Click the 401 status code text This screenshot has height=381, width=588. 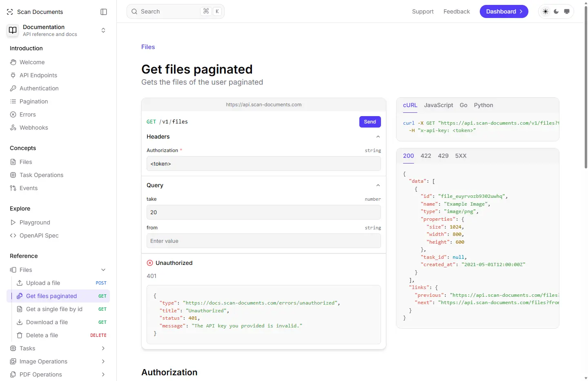pos(151,276)
